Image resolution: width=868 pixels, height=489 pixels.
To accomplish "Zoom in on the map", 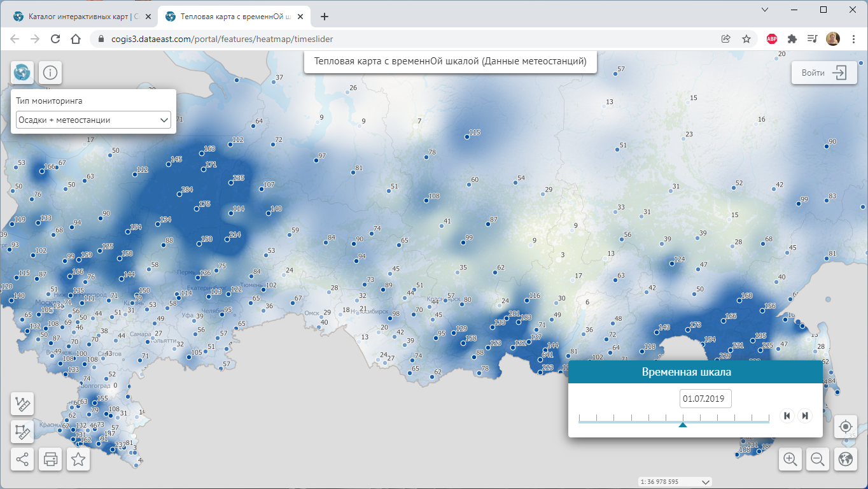I will [x=790, y=459].
